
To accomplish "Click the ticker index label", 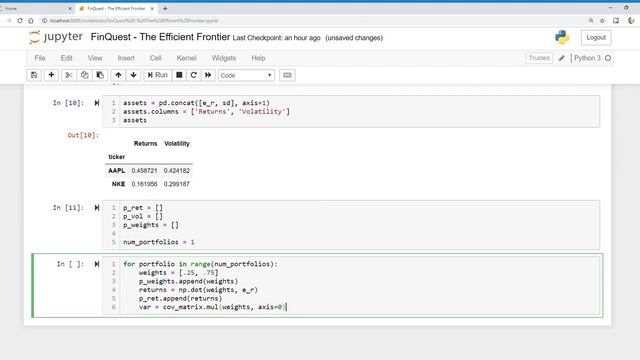I will [x=117, y=157].
